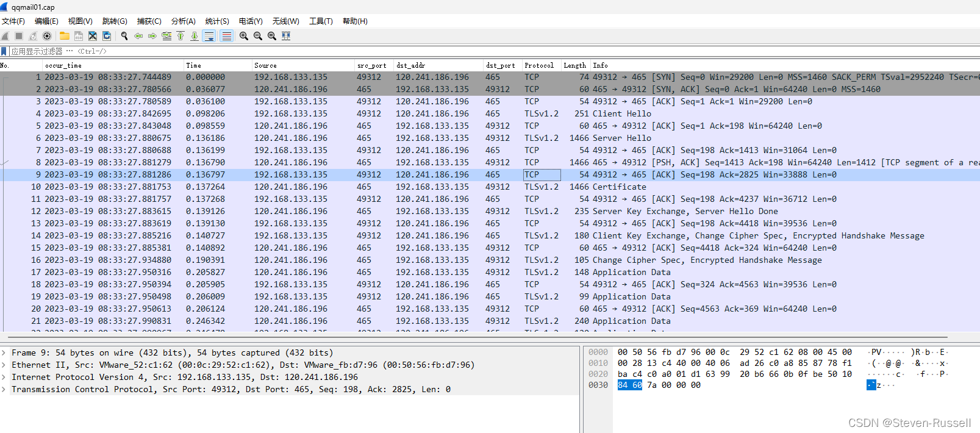This screenshot has height=433, width=980.
Task: Reload the capture file icon
Action: pyautogui.click(x=107, y=36)
